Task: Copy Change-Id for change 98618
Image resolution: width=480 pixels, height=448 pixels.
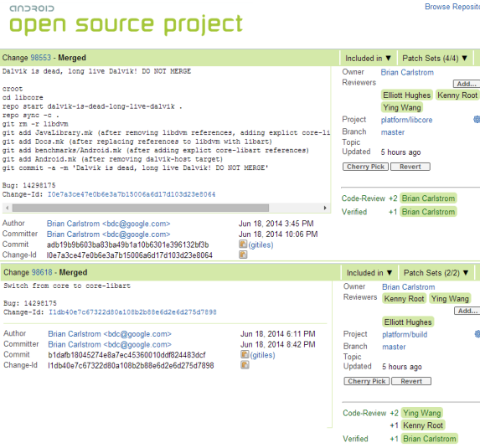Action: click(245, 365)
